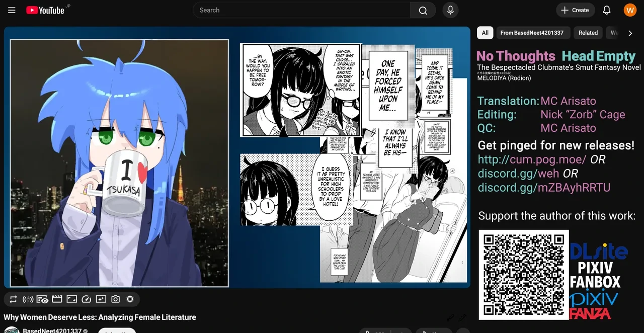Open the BasedNeet4201337 channel name
The height and width of the screenshot is (333, 644).
52,330
